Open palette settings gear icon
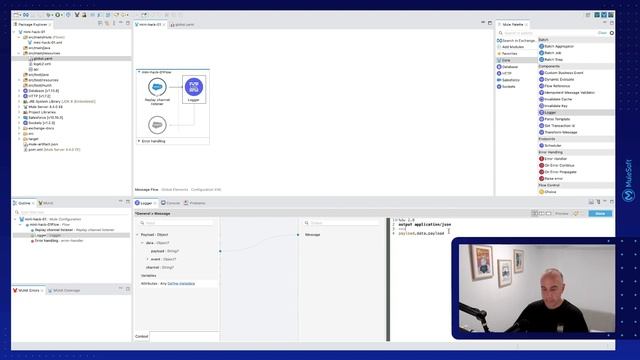This screenshot has height=360, width=640. pos(612,33)
